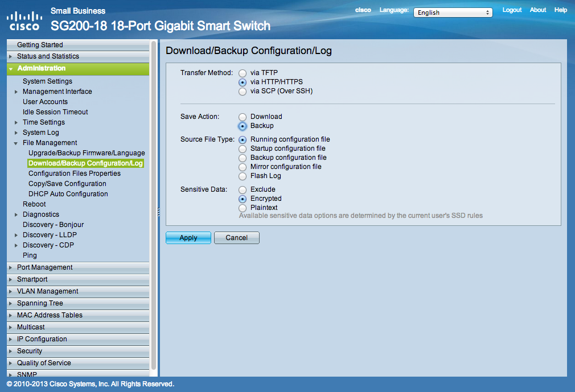Open the Status and Statistics menu

[78, 56]
